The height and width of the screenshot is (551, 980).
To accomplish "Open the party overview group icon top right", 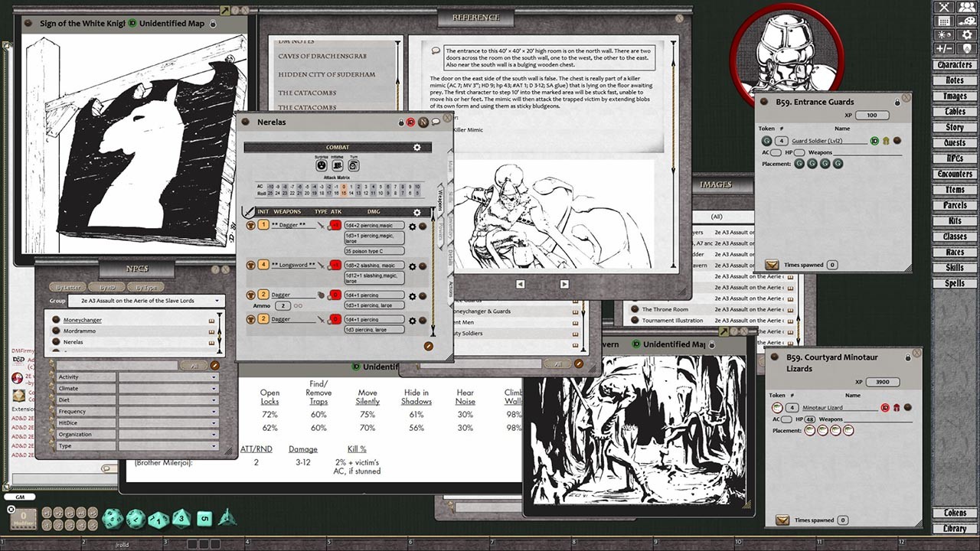I will coord(966,8).
